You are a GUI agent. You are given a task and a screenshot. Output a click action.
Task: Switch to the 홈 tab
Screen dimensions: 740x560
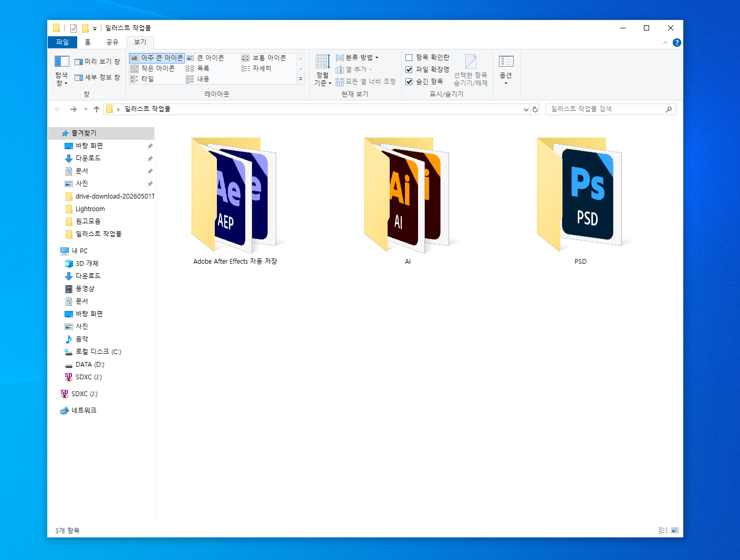tap(88, 42)
